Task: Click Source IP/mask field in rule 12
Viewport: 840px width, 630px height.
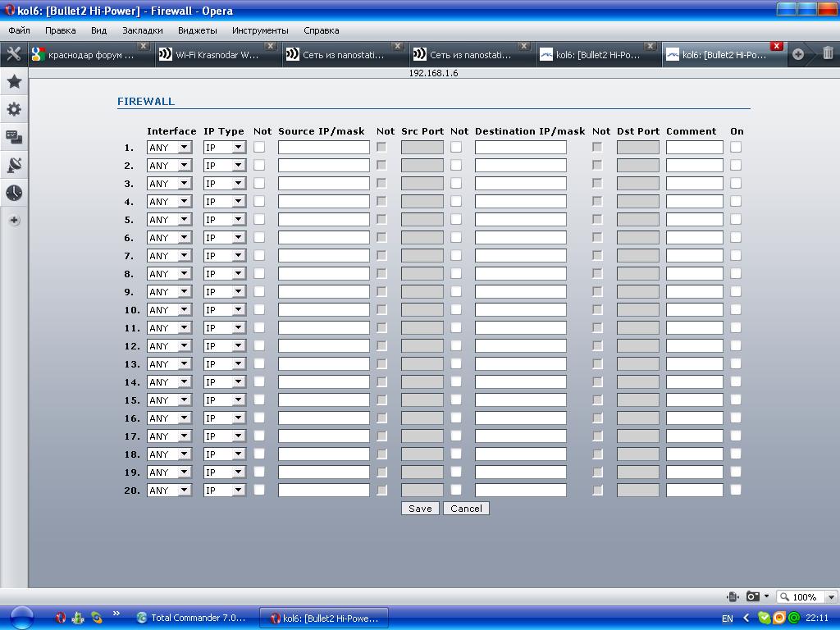Action: (x=323, y=345)
